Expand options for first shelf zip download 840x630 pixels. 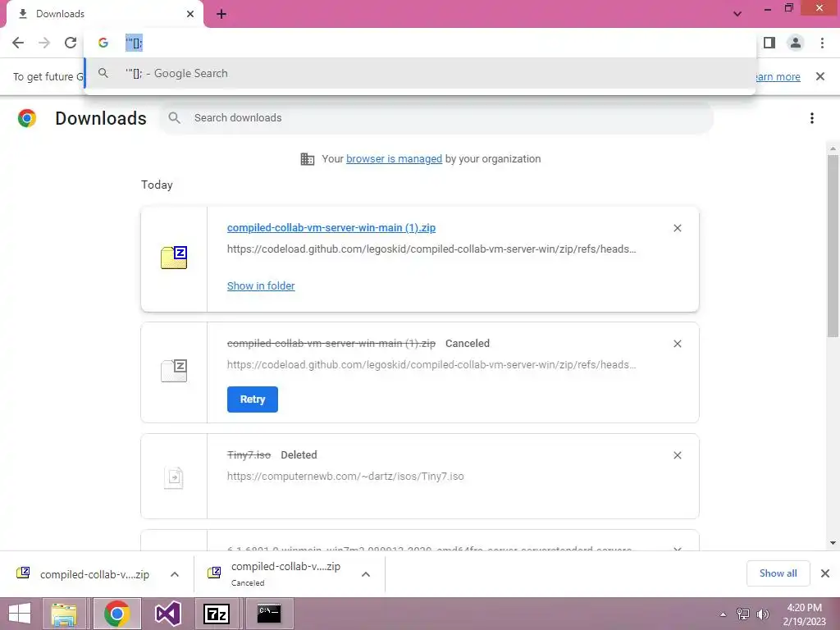click(175, 574)
